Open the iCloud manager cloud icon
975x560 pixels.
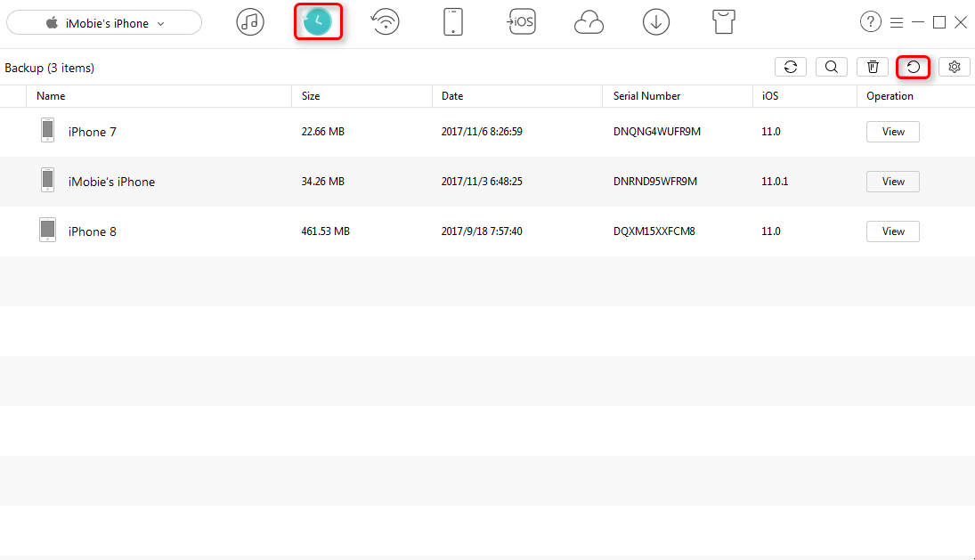pos(589,23)
